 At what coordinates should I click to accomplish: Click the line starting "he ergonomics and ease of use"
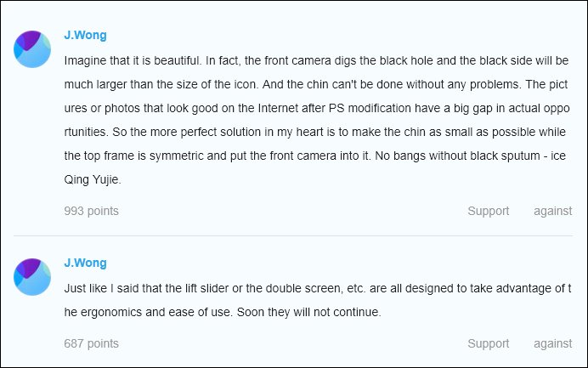tap(223, 312)
